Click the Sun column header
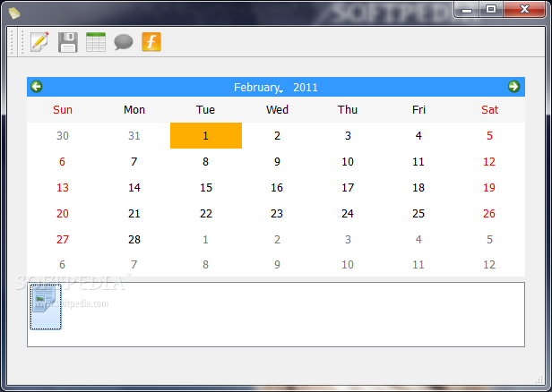 point(63,110)
